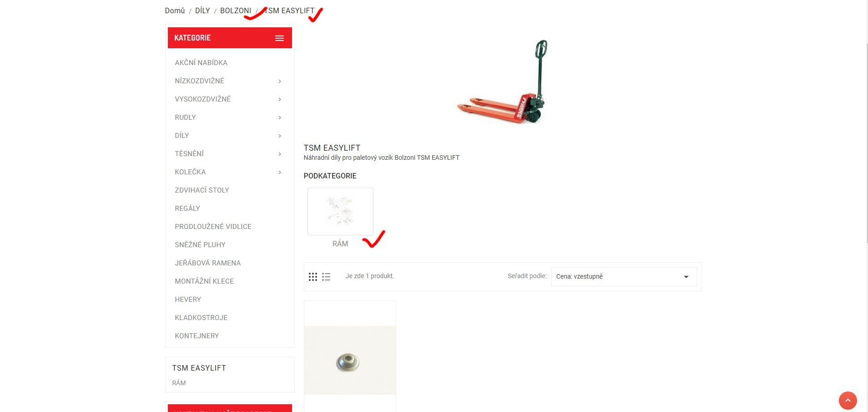Viewport: 868px width, 412px height.
Task: Expand the KOLEČKA submenu arrow
Action: point(280,172)
